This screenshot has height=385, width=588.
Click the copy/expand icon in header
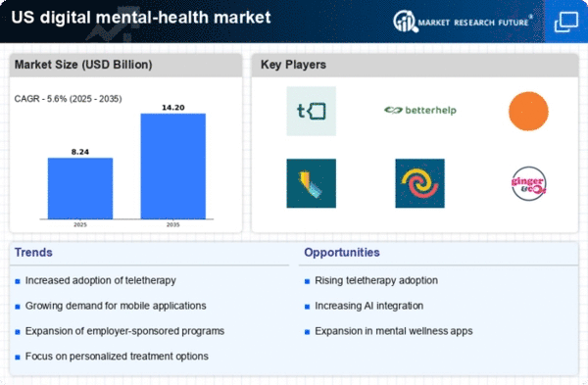[565, 22]
